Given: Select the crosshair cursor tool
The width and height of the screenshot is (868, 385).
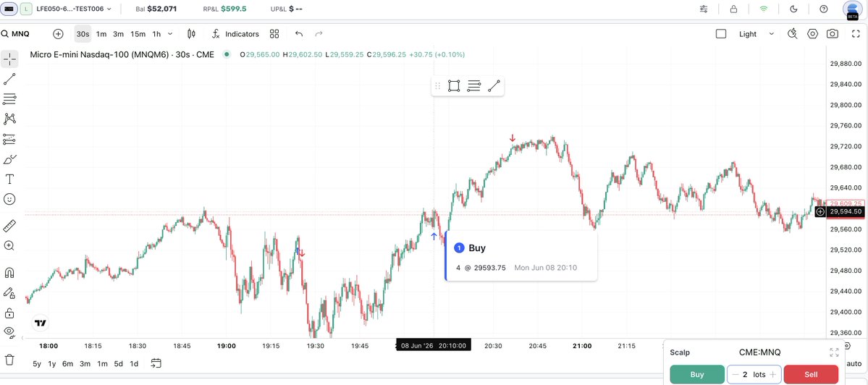Looking at the screenshot, I should (x=9, y=59).
